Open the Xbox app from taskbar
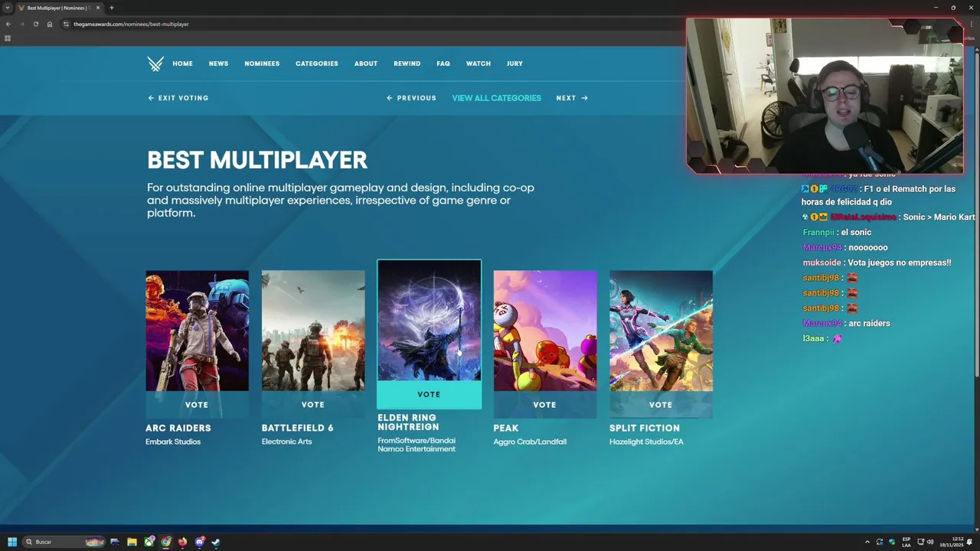The width and height of the screenshot is (980, 551). pyautogui.click(x=149, y=542)
